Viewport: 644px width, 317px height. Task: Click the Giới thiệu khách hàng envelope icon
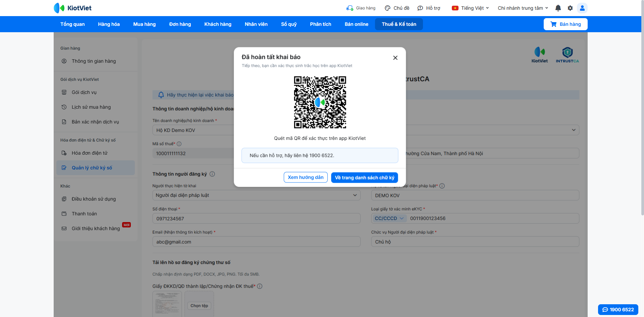tap(64, 228)
